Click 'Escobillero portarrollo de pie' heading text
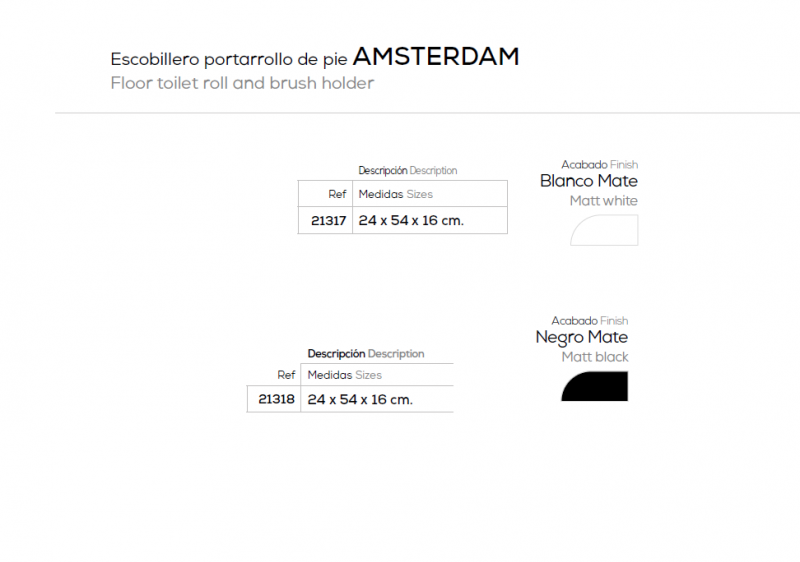The width and height of the screenshot is (800, 562). click(229, 59)
